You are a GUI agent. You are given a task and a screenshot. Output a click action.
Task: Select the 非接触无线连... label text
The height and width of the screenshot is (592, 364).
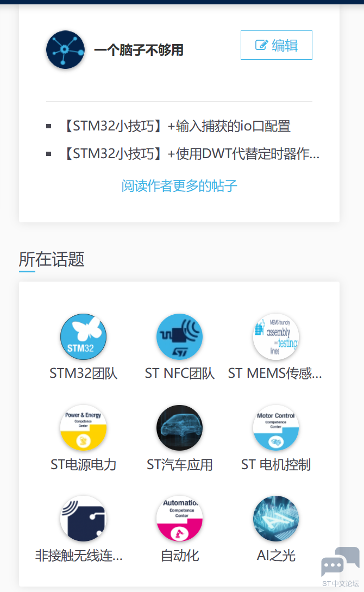pyautogui.click(x=79, y=556)
